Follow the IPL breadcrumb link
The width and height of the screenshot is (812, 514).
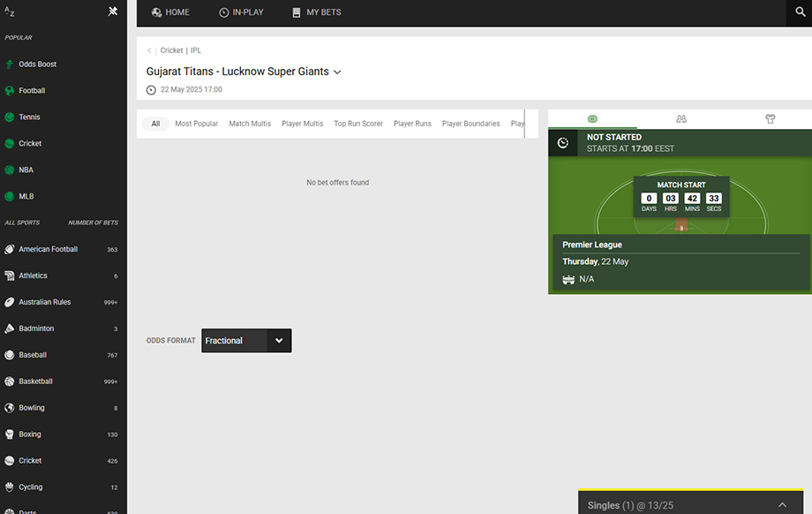tap(196, 50)
